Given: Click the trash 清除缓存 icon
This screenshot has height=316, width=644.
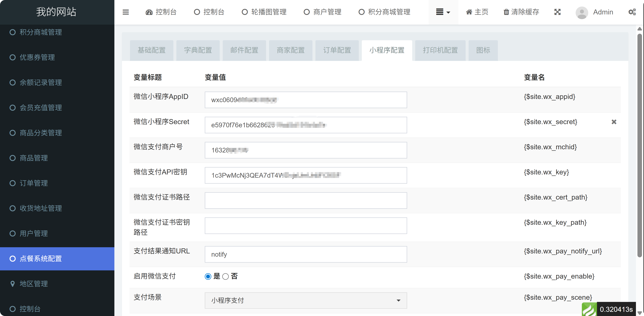Looking at the screenshot, I should click(x=506, y=12).
